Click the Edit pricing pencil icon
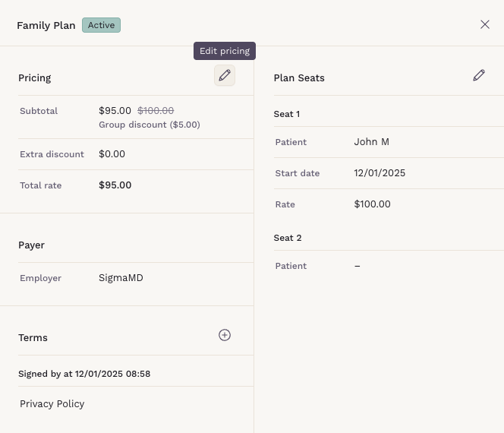This screenshot has width=504, height=433. pos(224,75)
